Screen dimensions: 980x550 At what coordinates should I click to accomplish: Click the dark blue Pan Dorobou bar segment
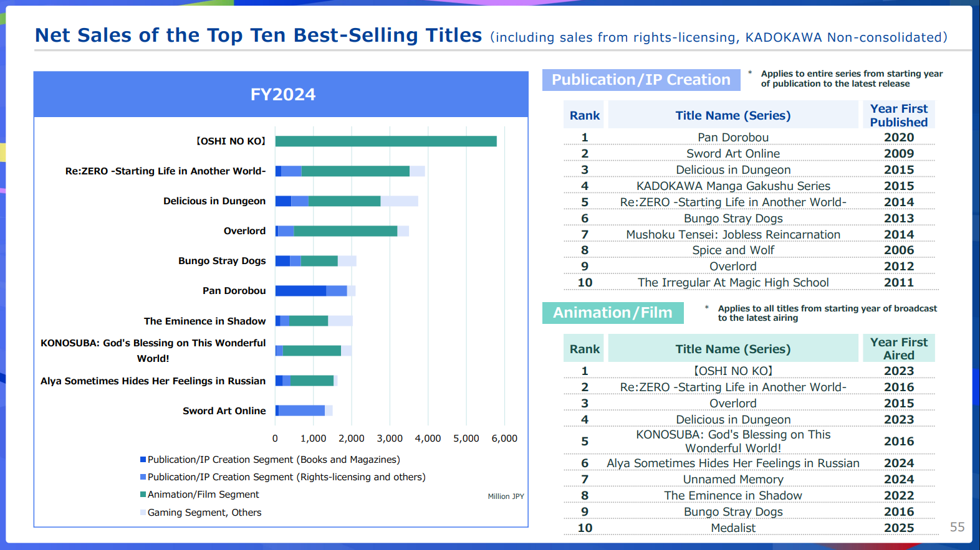click(300, 291)
